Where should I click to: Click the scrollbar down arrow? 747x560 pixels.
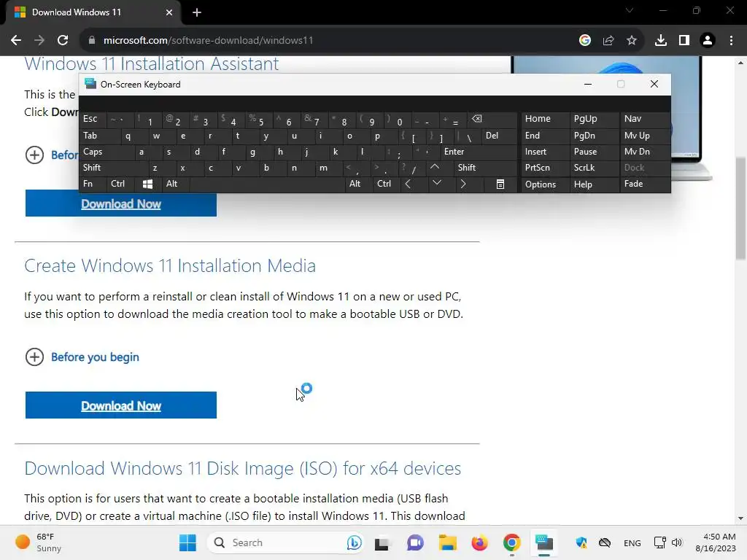(740, 518)
